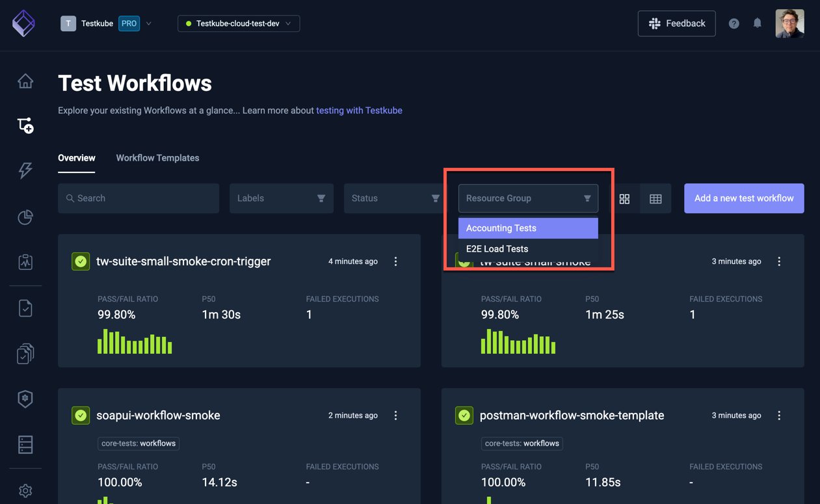The image size is (820, 504).
Task: Click the shield settings icon in sidebar
Action: [x=25, y=399]
